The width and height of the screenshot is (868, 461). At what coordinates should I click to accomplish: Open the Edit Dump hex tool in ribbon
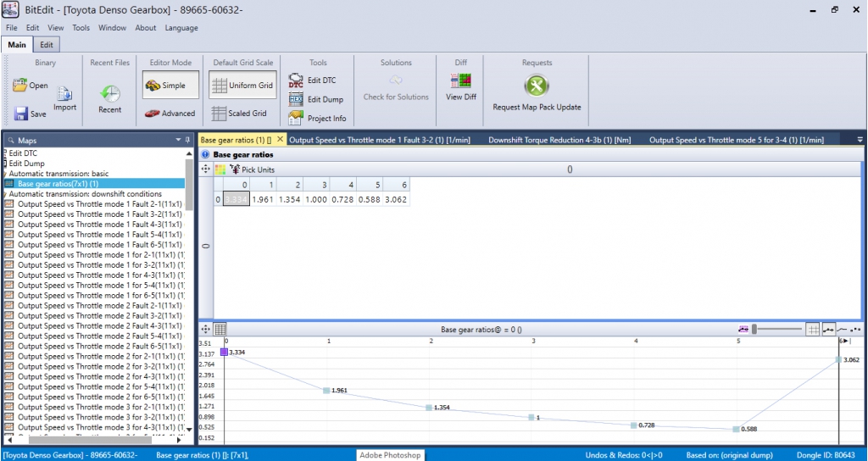point(316,100)
